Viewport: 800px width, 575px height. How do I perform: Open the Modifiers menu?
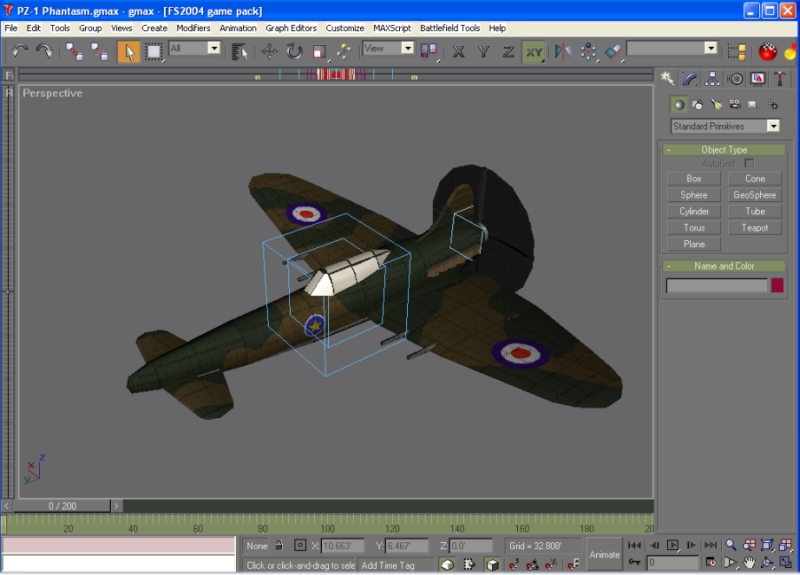[193, 28]
